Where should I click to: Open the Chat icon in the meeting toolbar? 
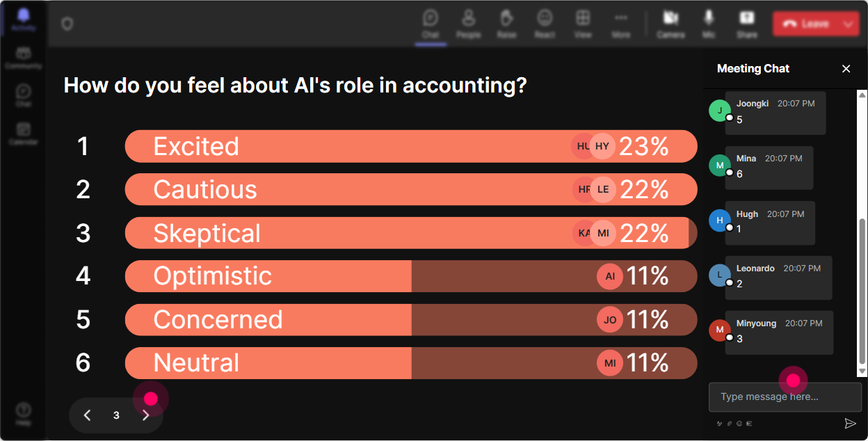tap(431, 24)
